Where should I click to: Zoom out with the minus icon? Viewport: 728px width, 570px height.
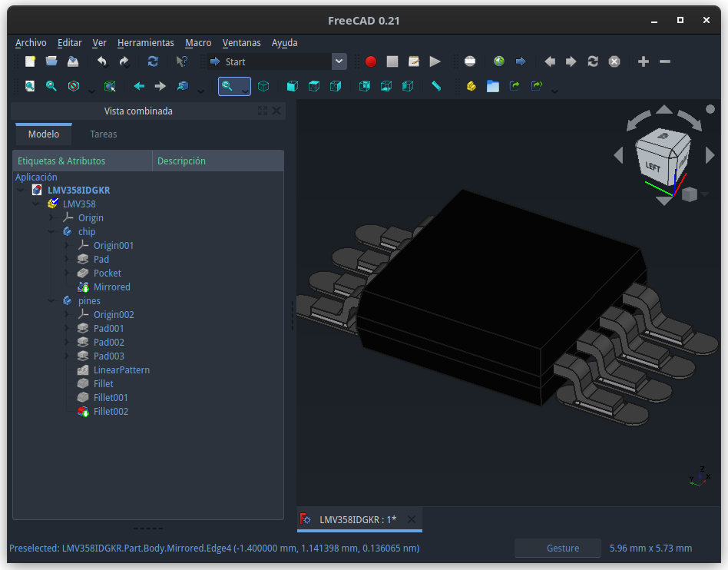(x=665, y=61)
